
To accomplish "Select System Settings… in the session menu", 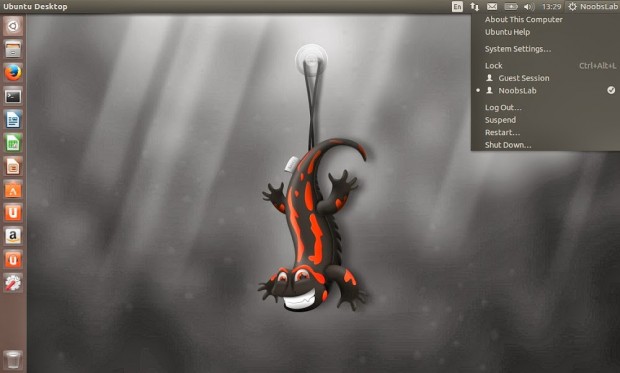I will 518,49.
